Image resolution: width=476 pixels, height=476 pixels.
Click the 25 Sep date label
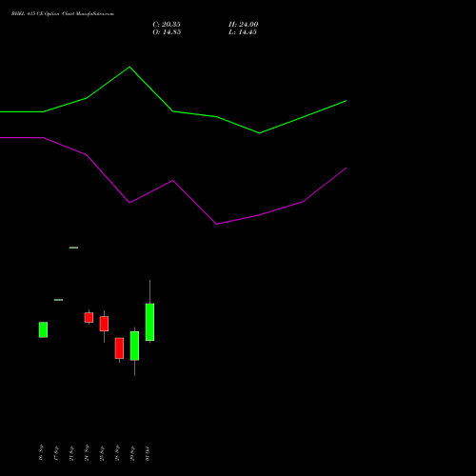102,453
